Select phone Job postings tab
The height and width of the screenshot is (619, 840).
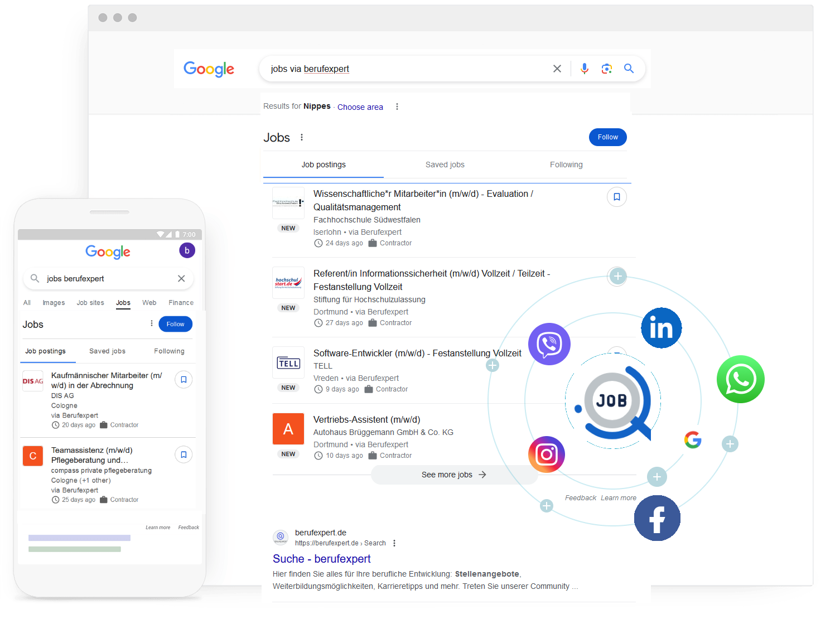pyautogui.click(x=46, y=351)
